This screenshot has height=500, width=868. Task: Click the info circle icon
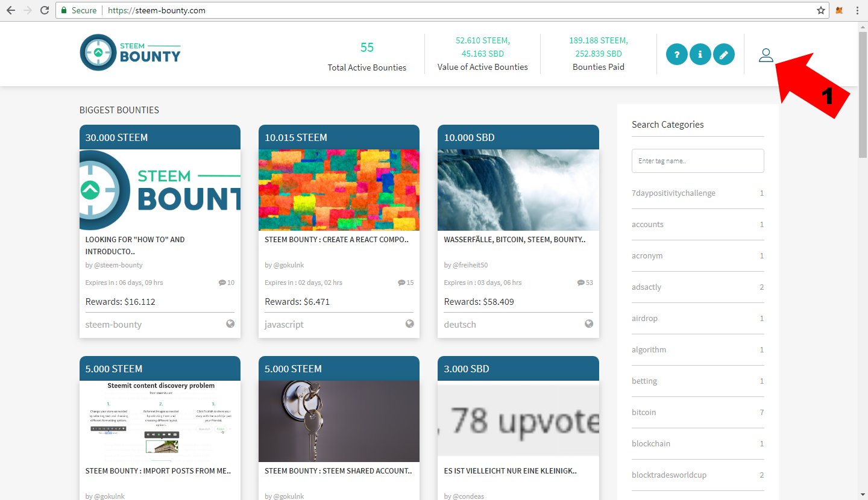pyautogui.click(x=700, y=55)
